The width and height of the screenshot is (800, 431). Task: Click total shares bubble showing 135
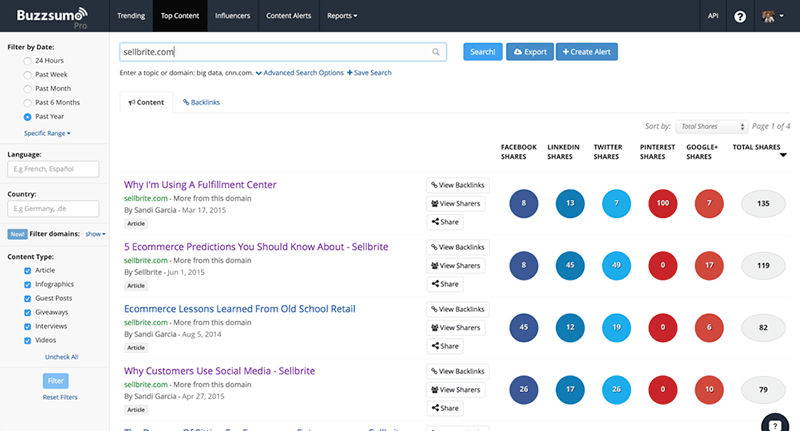pyautogui.click(x=763, y=204)
